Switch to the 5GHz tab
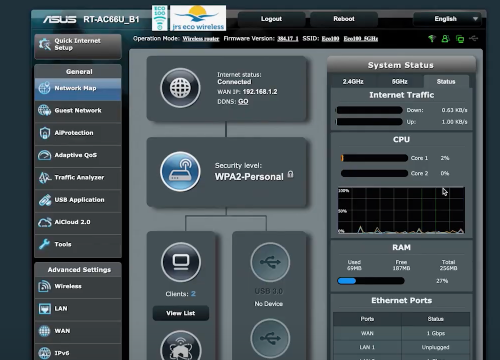Viewport: 500px width, 360px height. tap(399, 81)
